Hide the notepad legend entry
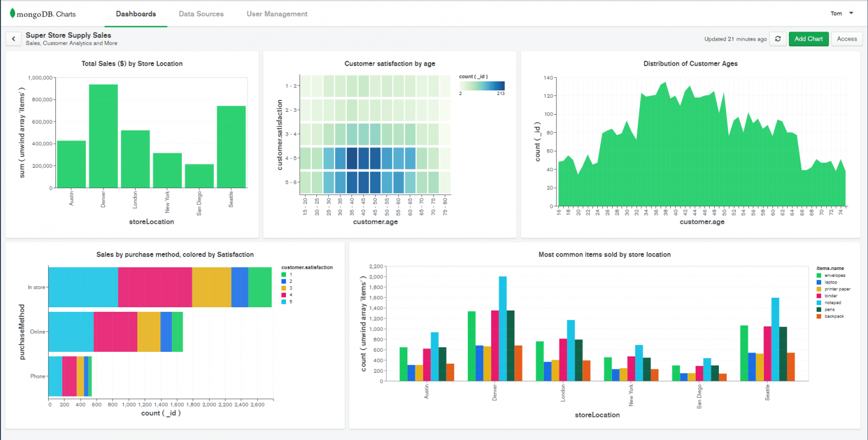This screenshot has height=440, width=868. [x=832, y=303]
